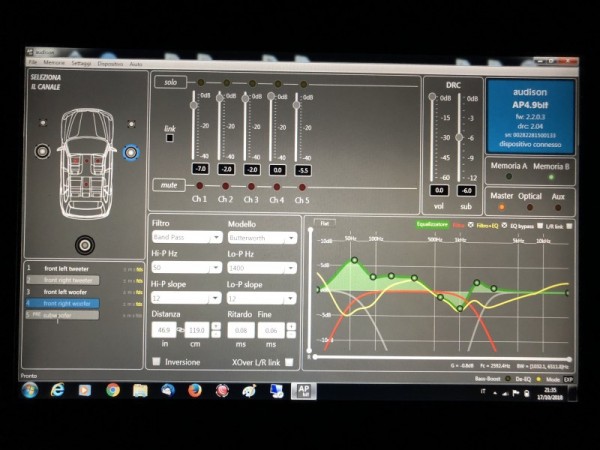The width and height of the screenshot is (600, 450).
Task: Select the Optical input source
Action: click(x=530, y=207)
